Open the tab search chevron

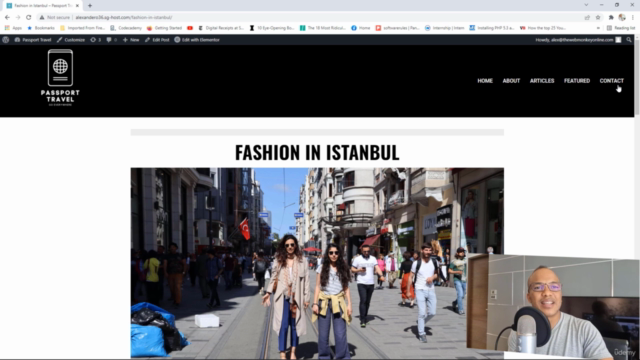coord(586,5)
